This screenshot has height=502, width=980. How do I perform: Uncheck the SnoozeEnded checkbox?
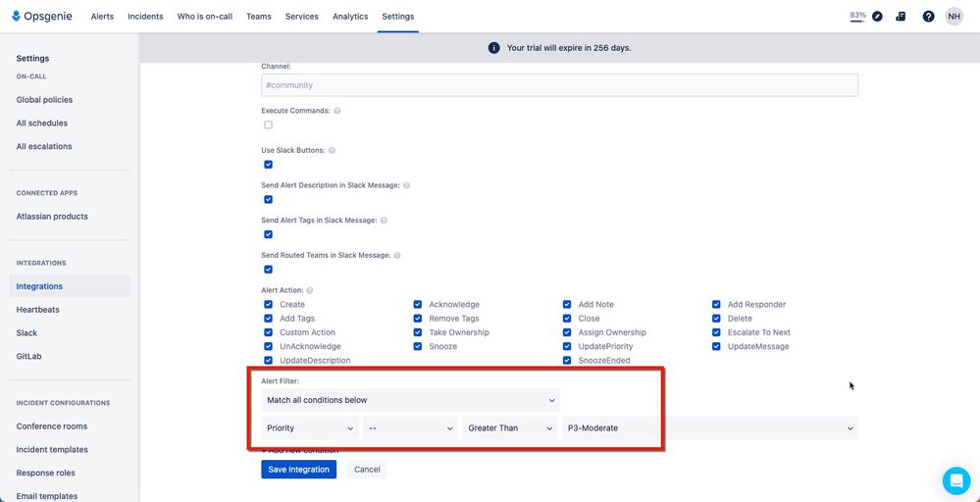(567, 361)
